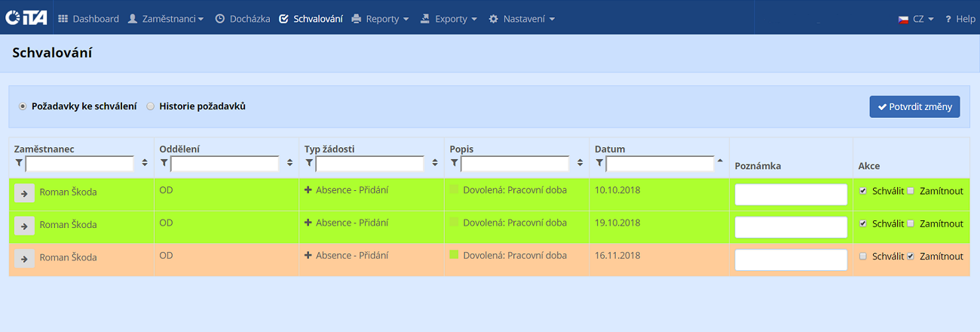The image size is (980, 332).
Task: Sort the Datum column using its arrow
Action: coord(719,161)
